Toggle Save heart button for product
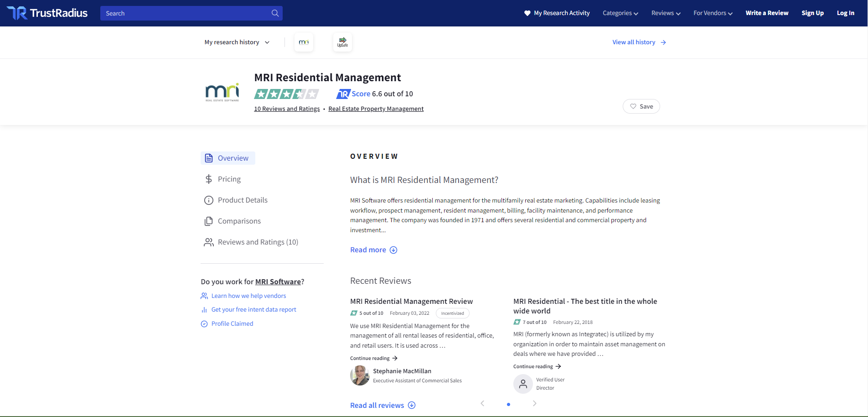868x417 pixels. [x=641, y=106]
